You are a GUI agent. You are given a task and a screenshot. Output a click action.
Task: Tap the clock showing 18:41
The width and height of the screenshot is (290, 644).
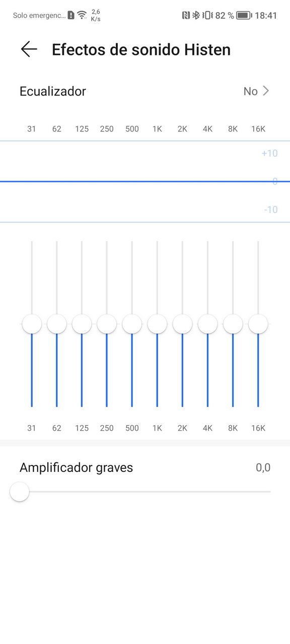click(x=266, y=15)
